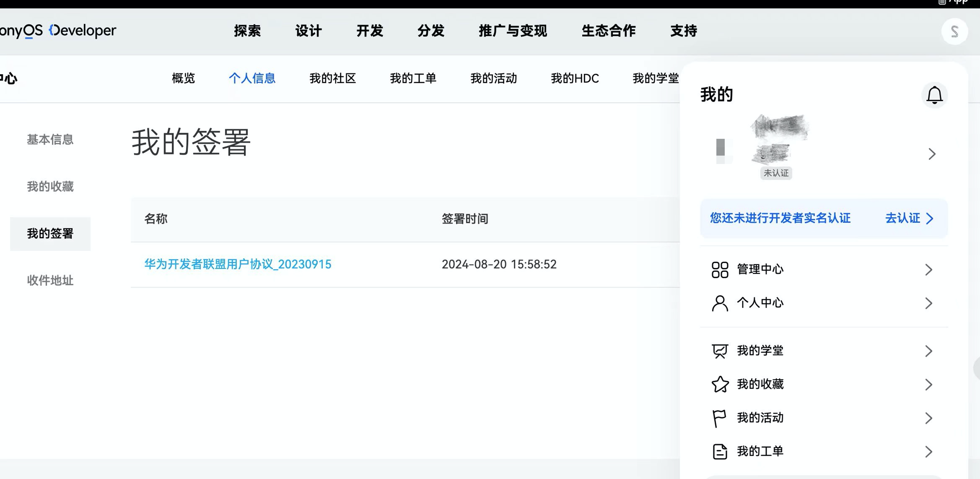This screenshot has height=479, width=980.
Task: Click the 我的学堂 presentation icon in panel
Action: [x=720, y=351]
